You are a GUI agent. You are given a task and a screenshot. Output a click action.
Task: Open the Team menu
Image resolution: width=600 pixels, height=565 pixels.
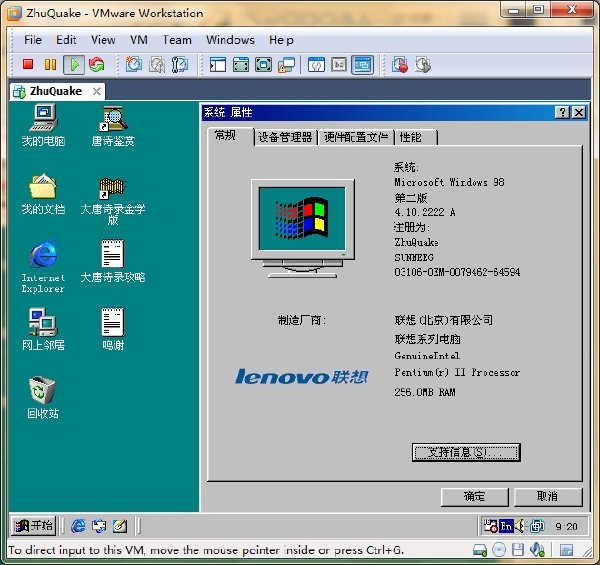point(177,40)
